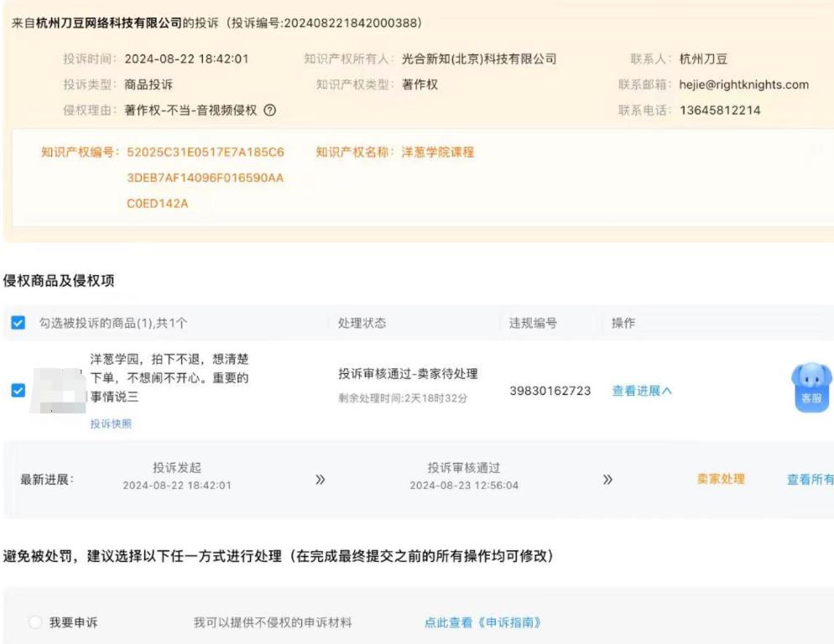Screen dimensions: 834x644
Task: Click 查看所有 to view all progress
Action: click(x=810, y=480)
